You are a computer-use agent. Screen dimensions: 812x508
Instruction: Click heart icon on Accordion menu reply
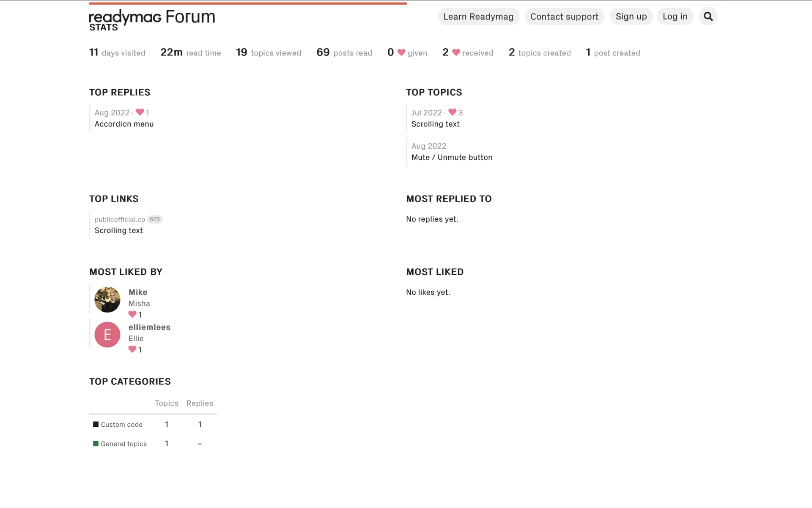(x=140, y=112)
